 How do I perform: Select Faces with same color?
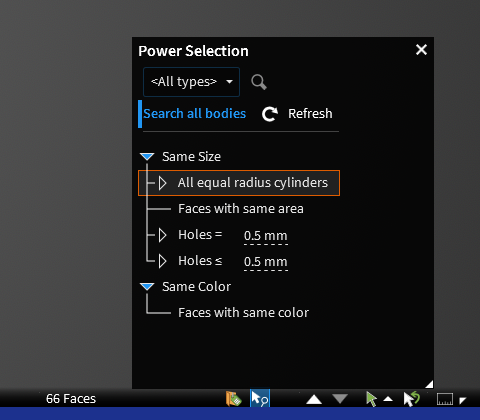[x=243, y=313]
